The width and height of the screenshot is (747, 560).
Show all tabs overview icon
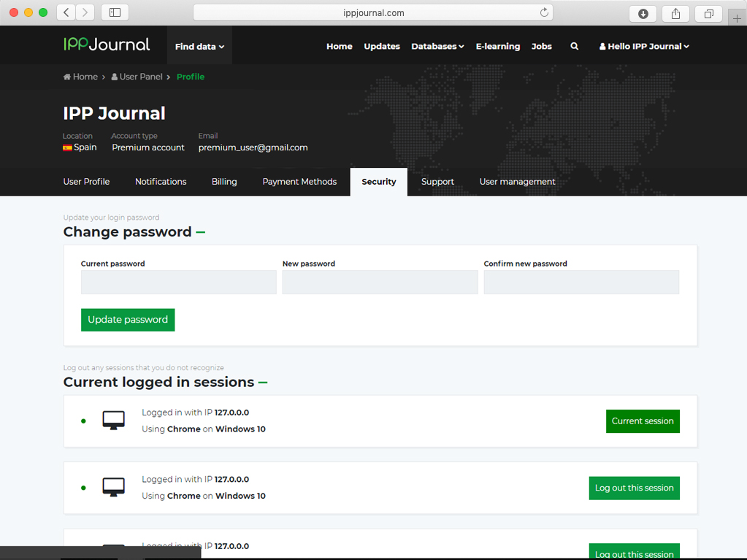point(708,13)
